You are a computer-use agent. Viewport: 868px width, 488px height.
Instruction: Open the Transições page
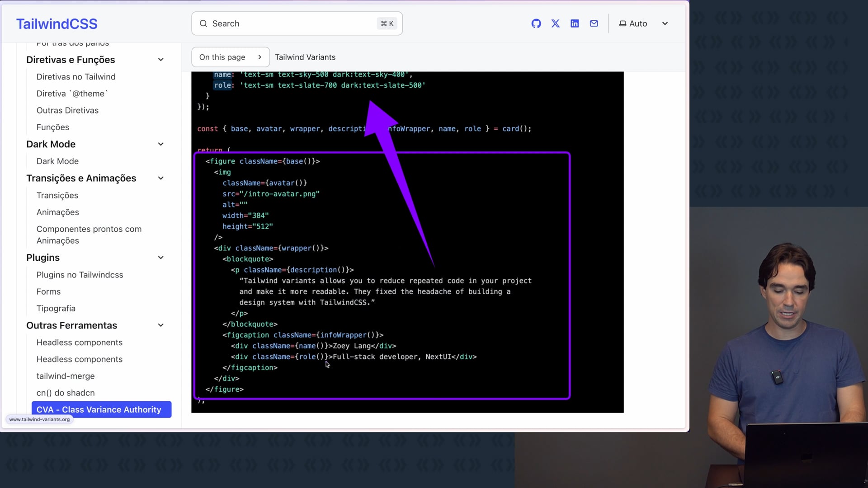(57, 195)
